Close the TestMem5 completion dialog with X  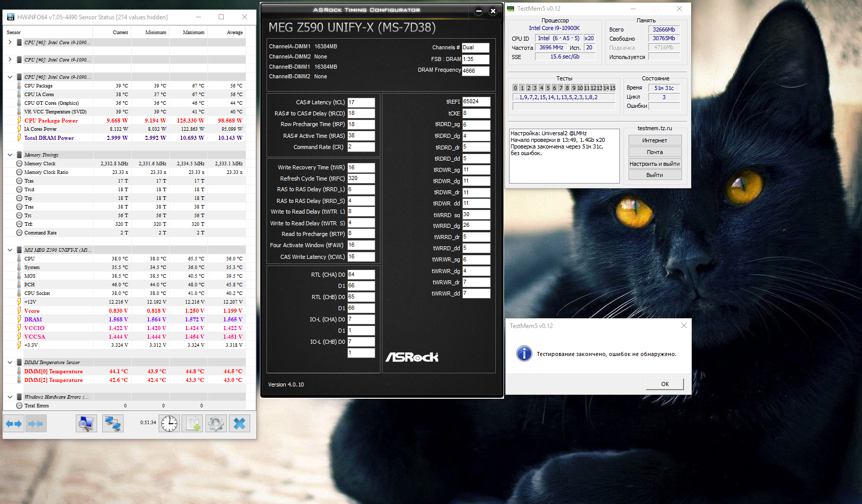pyautogui.click(x=684, y=325)
